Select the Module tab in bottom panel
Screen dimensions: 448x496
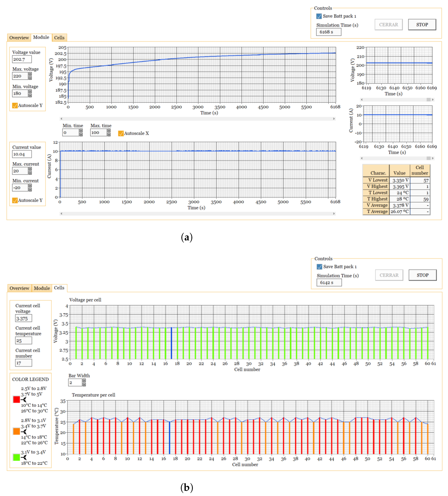point(42,288)
